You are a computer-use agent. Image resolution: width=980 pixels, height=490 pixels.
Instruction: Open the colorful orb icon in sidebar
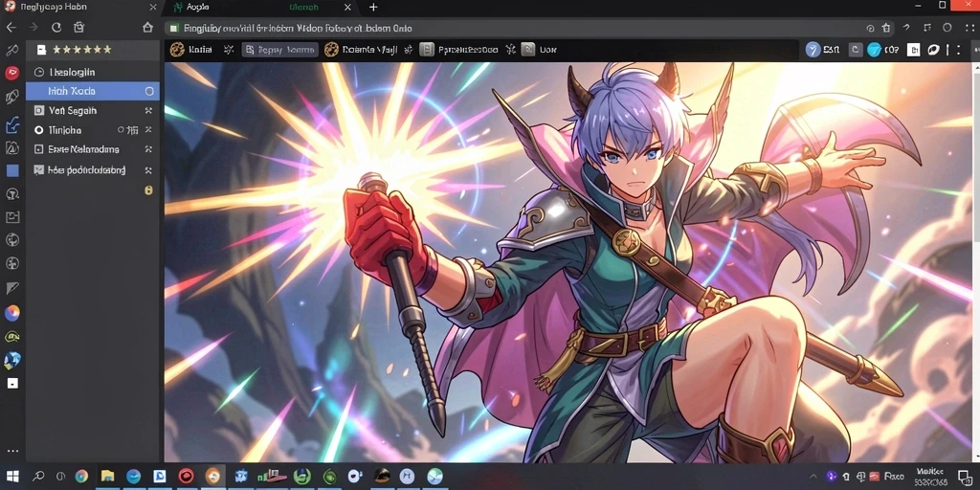coord(11,313)
